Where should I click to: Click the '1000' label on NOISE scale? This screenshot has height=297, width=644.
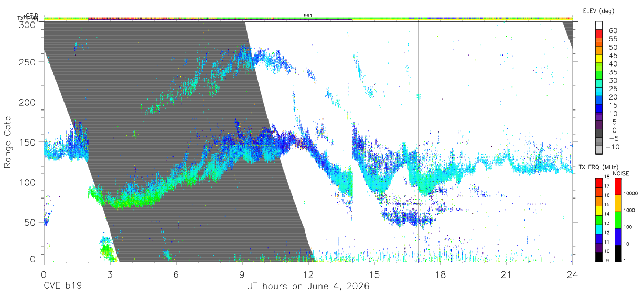[x=629, y=210]
